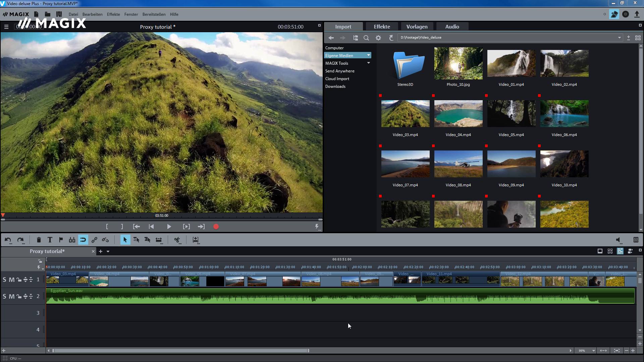This screenshot has width=644, height=362.
Task: Open the folder path dropdown arrow
Action: coord(619,38)
